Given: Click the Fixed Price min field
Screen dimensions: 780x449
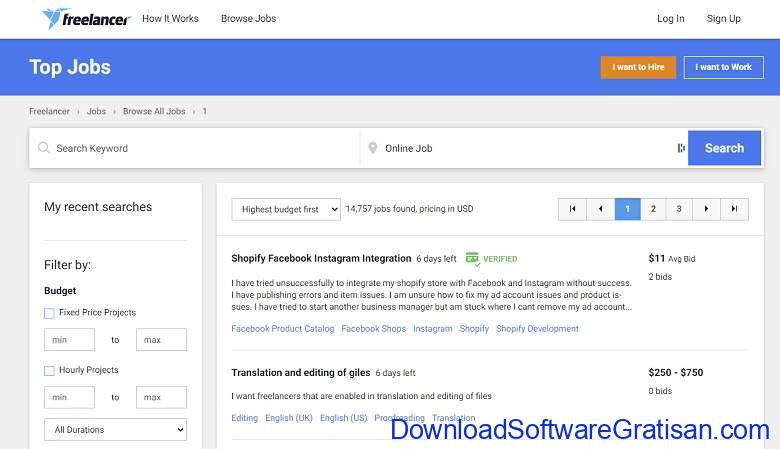Looking at the screenshot, I should click(x=70, y=340).
